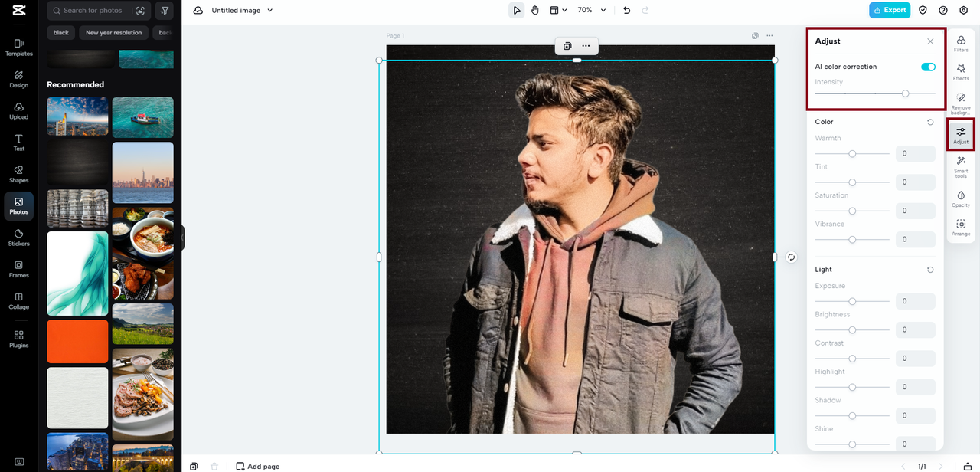Open the Stickers sidebar panel
This screenshot has height=472, width=980.
pyautogui.click(x=19, y=238)
